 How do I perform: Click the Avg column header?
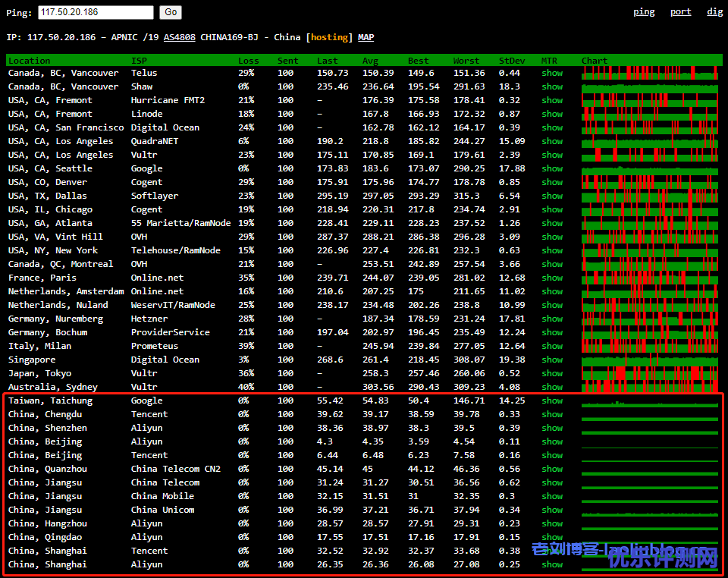tap(370, 61)
